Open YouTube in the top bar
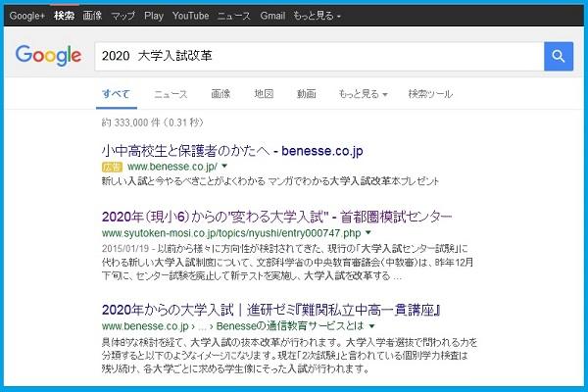The width and height of the screenshot is (588, 392). 190,16
